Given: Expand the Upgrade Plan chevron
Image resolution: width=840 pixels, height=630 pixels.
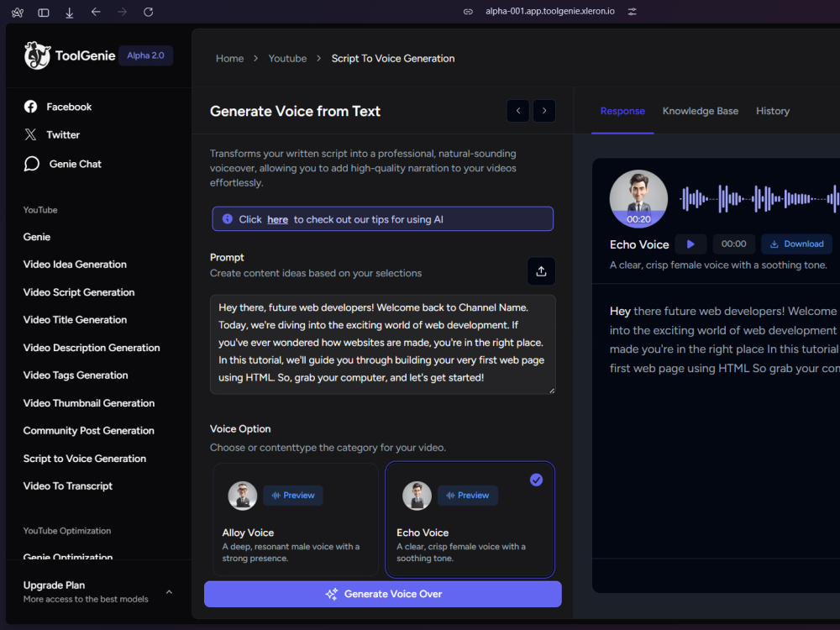Looking at the screenshot, I should pos(170,592).
